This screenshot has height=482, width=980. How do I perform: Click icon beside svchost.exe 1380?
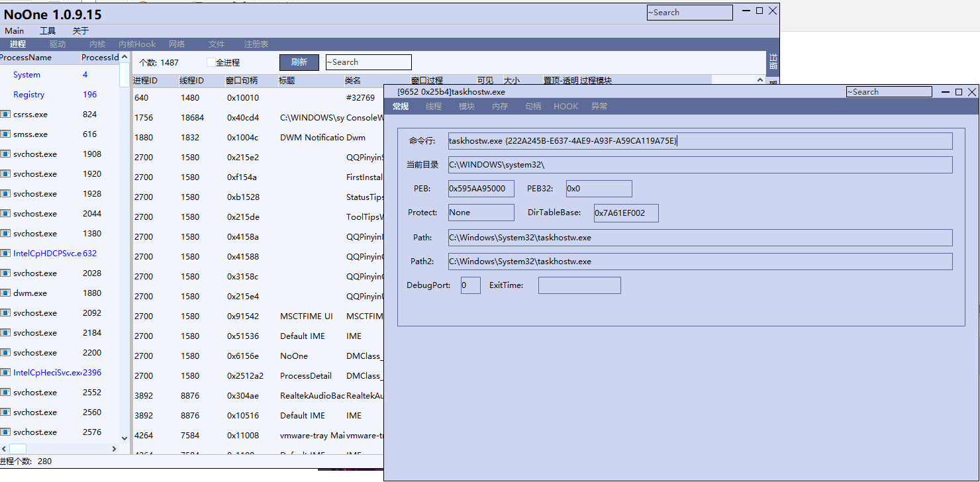[5, 234]
